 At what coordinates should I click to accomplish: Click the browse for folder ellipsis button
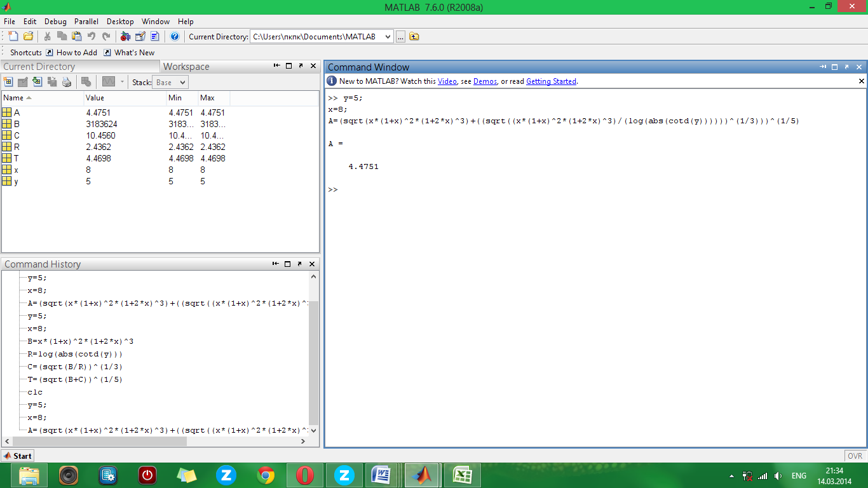(x=400, y=37)
